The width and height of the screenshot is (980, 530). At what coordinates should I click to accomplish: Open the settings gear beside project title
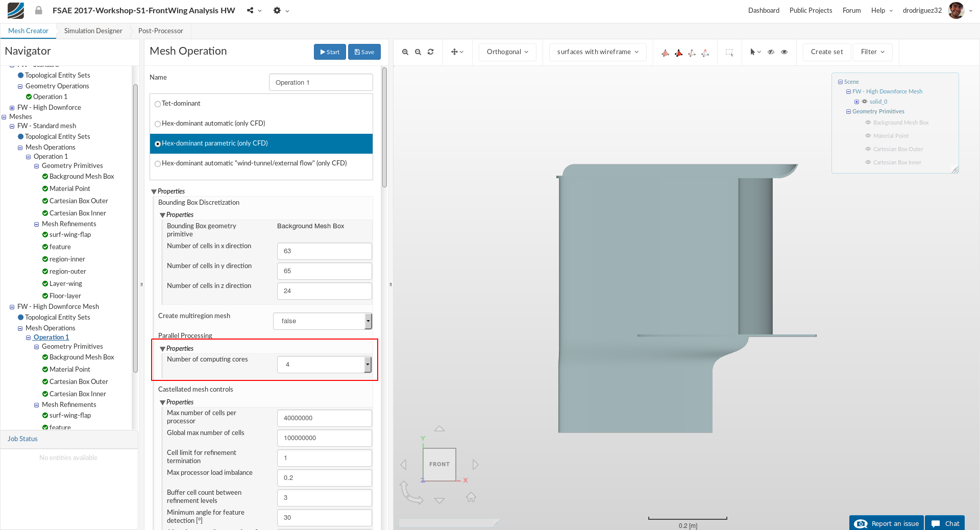click(277, 10)
